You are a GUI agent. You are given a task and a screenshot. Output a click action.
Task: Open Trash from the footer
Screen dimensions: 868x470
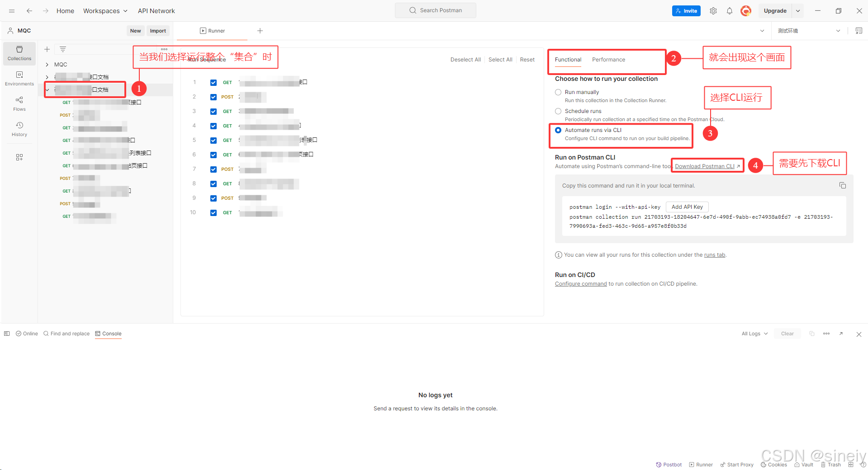coord(831,465)
